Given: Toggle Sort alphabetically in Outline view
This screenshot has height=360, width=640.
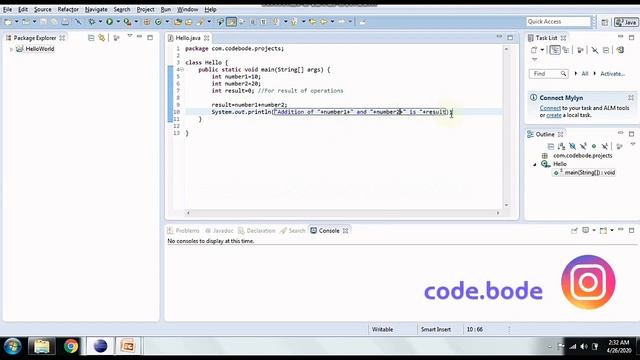Looking at the screenshot, I should click(x=562, y=146).
